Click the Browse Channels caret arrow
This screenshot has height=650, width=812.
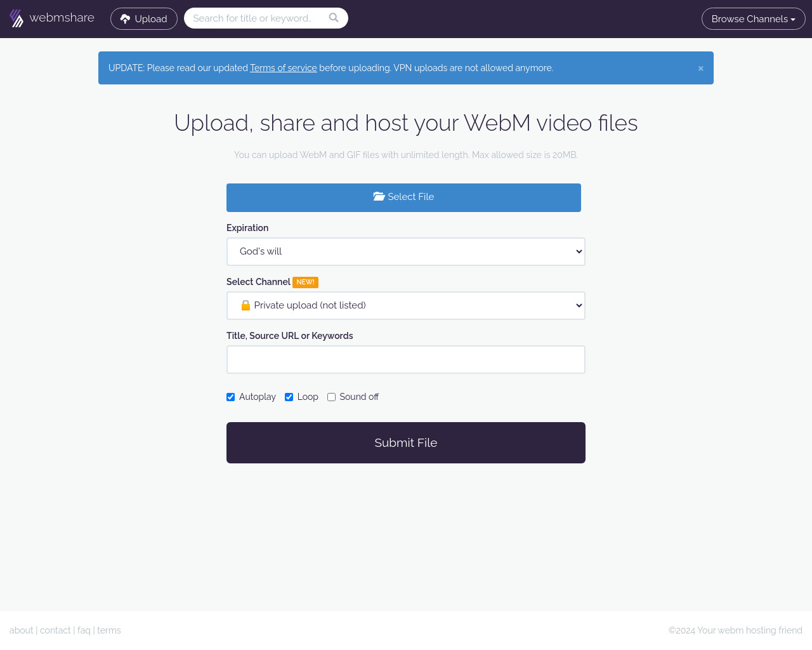pyautogui.click(x=793, y=20)
